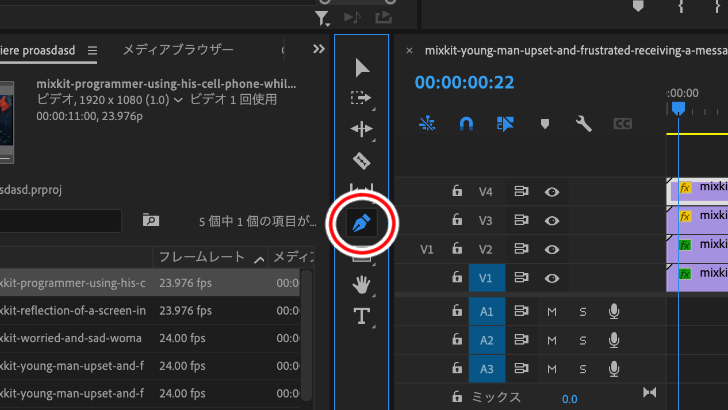Close the mixkit-young-man-upset sequence tab
This screenshot has height=410, width=728.
click(409, 51)
